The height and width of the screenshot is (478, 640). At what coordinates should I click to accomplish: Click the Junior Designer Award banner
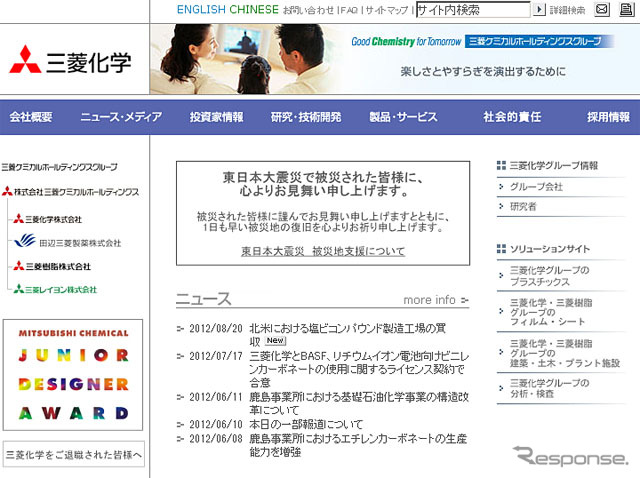pyautogui.click(x=73, y=375)
